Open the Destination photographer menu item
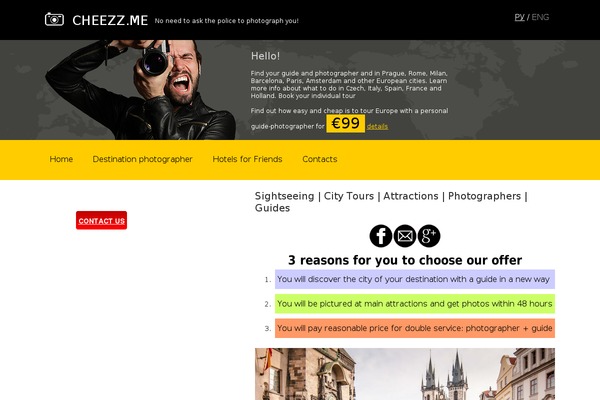 point(142,159)
